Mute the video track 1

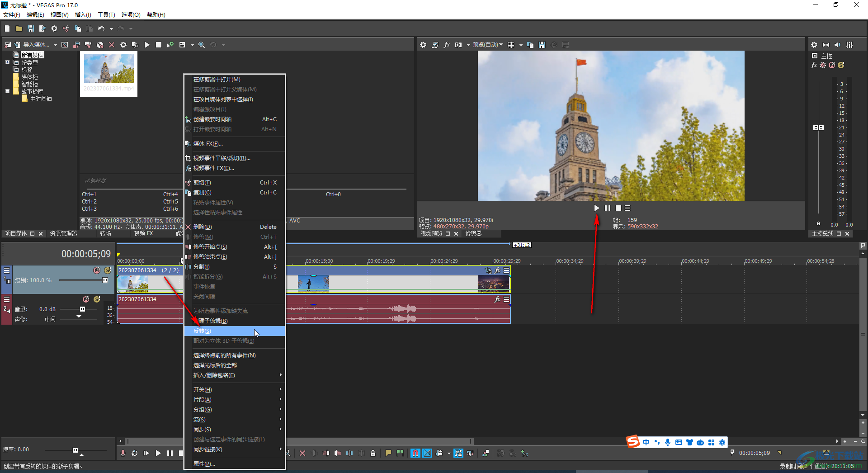coord(97,270)
